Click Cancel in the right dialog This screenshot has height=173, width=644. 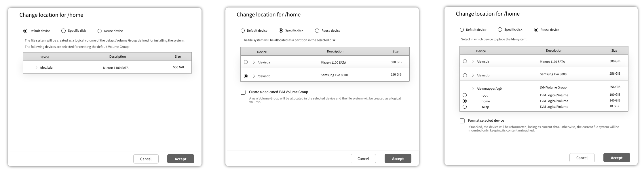[x=582, y=158]
